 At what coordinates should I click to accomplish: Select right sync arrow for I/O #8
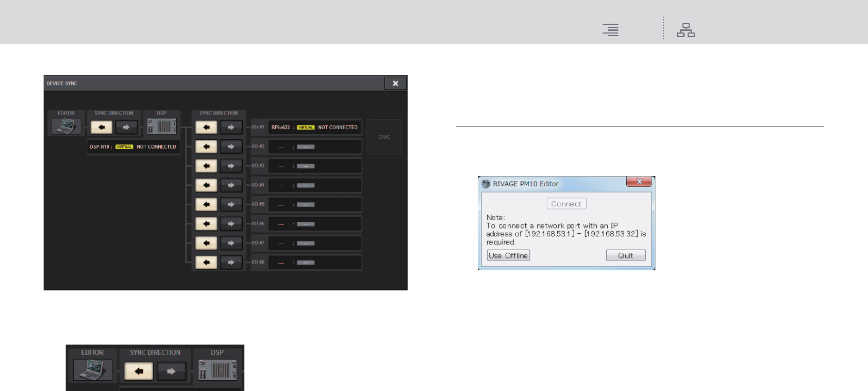(231, 263)
